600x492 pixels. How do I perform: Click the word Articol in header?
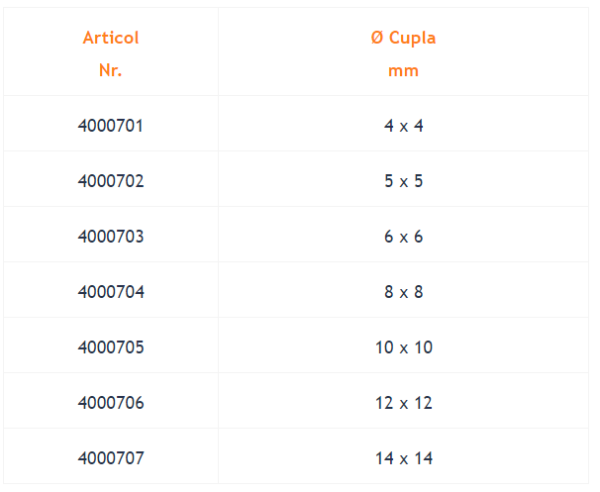tap(111, 38)
